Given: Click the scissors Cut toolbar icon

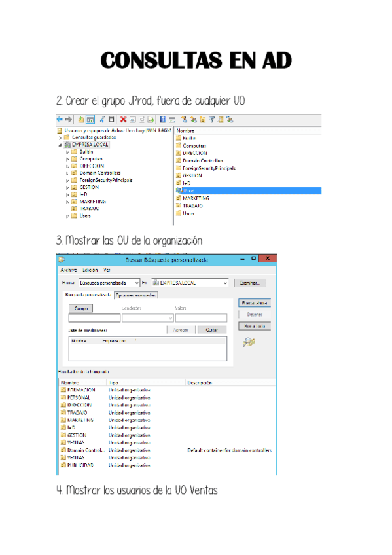Looking at the screenshot, I should tap(102, 120).
